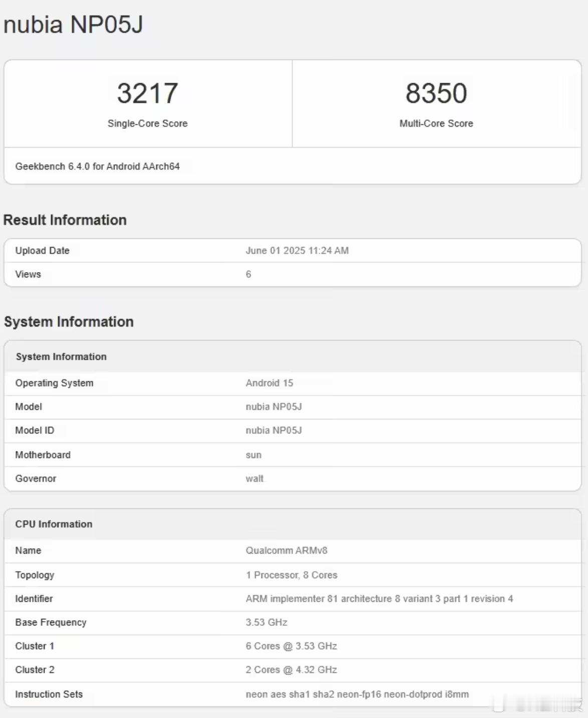Select the base frequency value '3.53 GHz'
Image resolution: width=588 pixels, height=718 pixels.
pos(266,622)
